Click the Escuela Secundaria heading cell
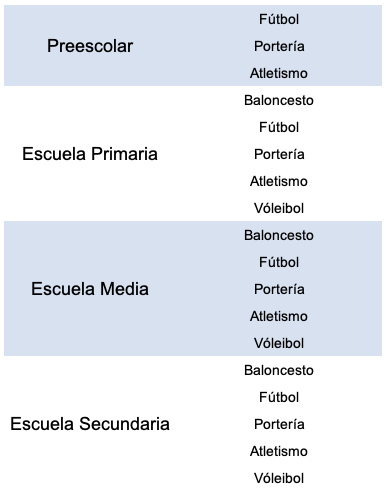Viewport: 386px width, 501px height. [x=90, y=424]
